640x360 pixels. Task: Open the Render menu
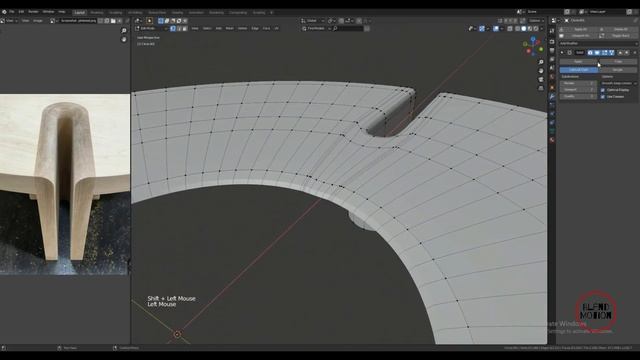(x=33, y=12)
